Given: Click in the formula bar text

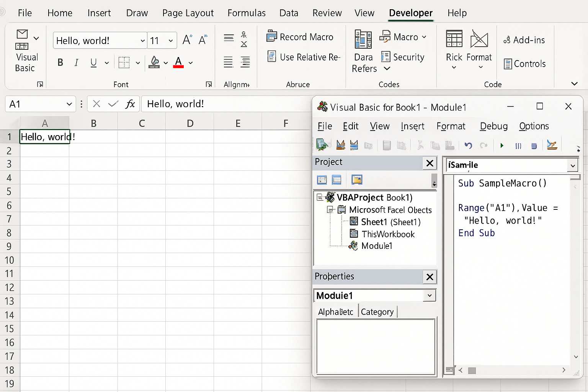Looking at the screenshot, I should click(175, 104).
